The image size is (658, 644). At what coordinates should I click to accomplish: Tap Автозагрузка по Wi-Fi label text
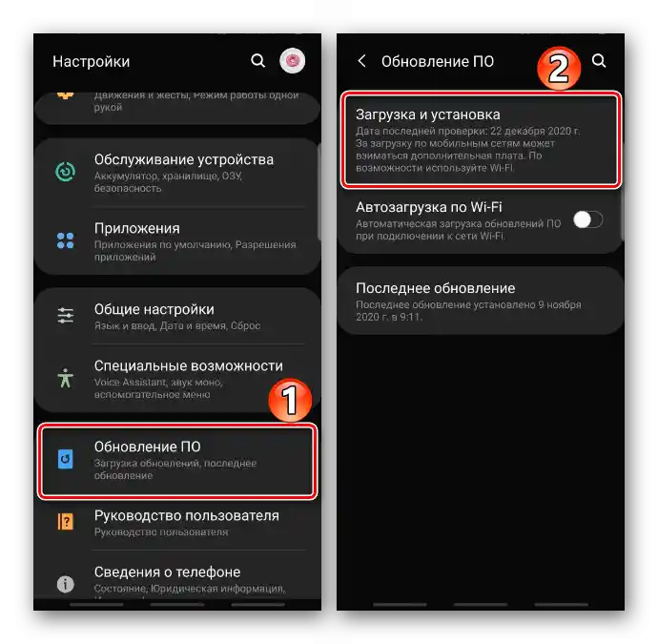429,207
